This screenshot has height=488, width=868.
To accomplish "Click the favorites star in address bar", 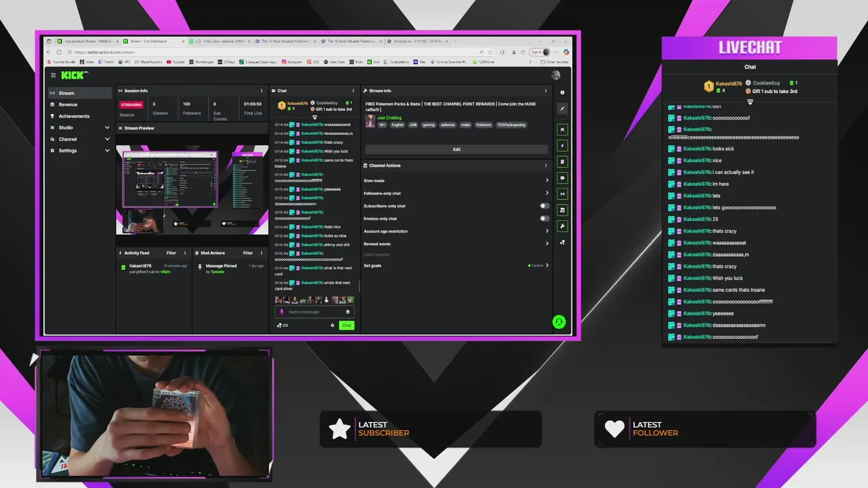I will (490, 52).
